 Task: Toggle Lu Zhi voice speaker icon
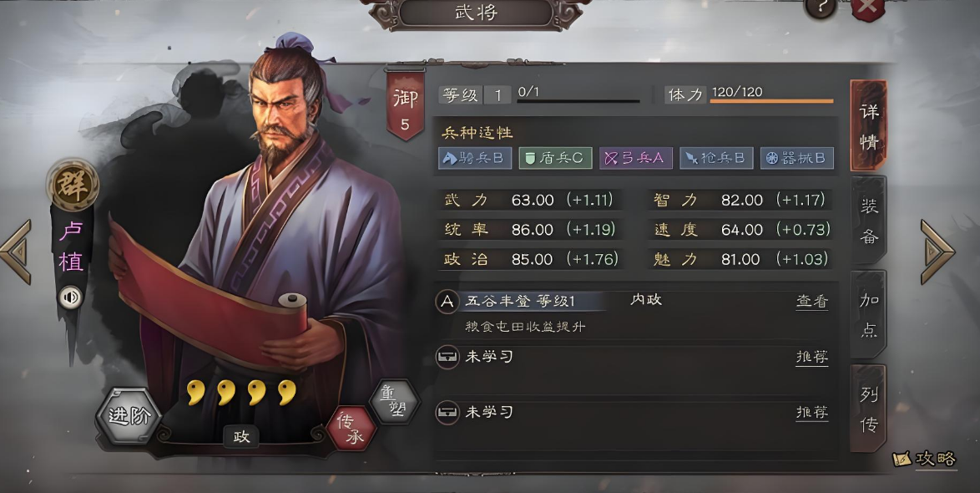[x=71, y=297]
